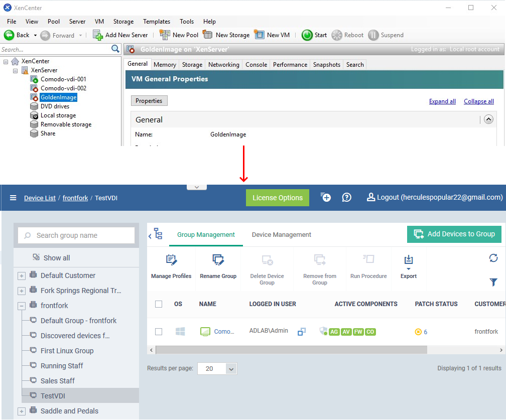
Task: Select Comodo-vdi-002 in the XenCenter tree
Action: (63, 88)
